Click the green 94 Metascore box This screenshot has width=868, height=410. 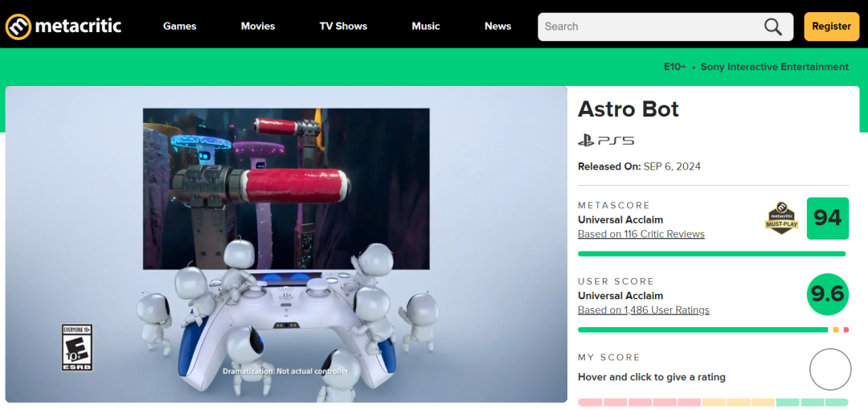click(828, 219)
